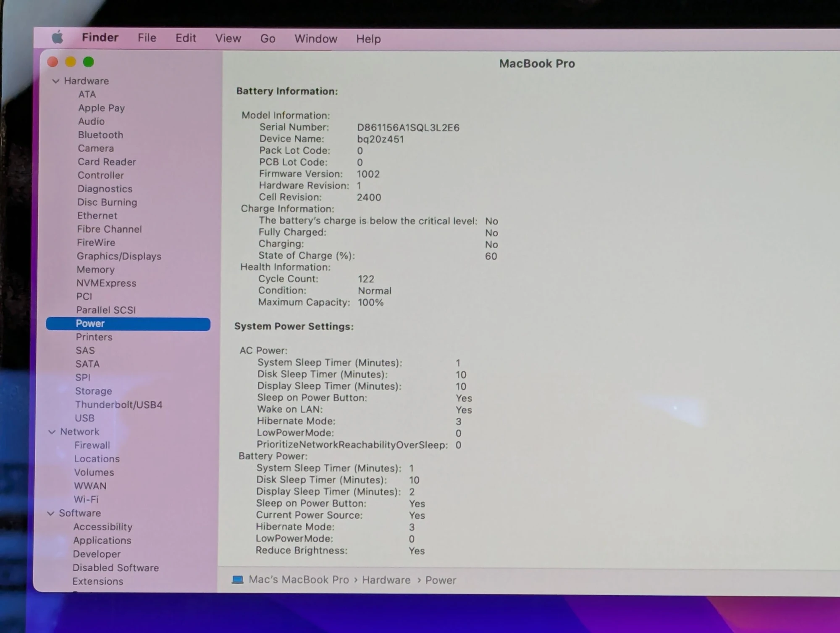Click Hardware in the path bar
The width and height of the screenshot is (840, 633).
click(x=386, y=580)
